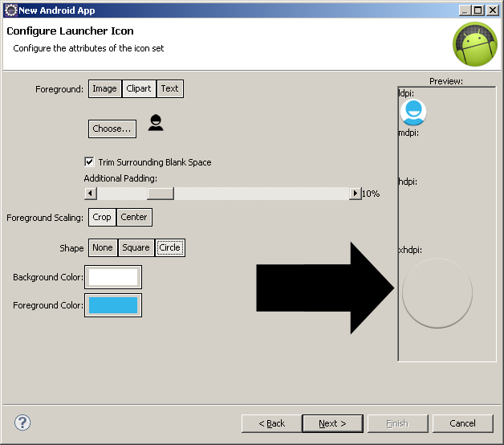The image size is (504, 445).
Task: Set foreground scaling to Crop
Action: tap(102, 217)
